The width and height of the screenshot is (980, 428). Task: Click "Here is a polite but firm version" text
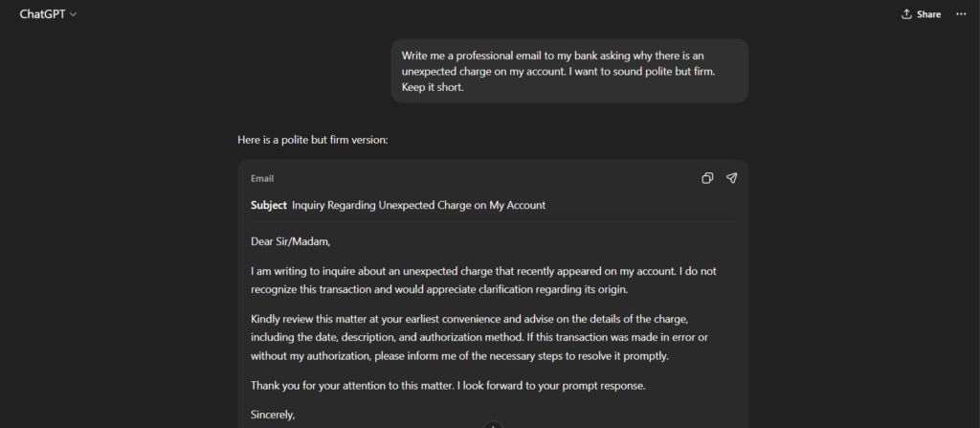point(312,140)
